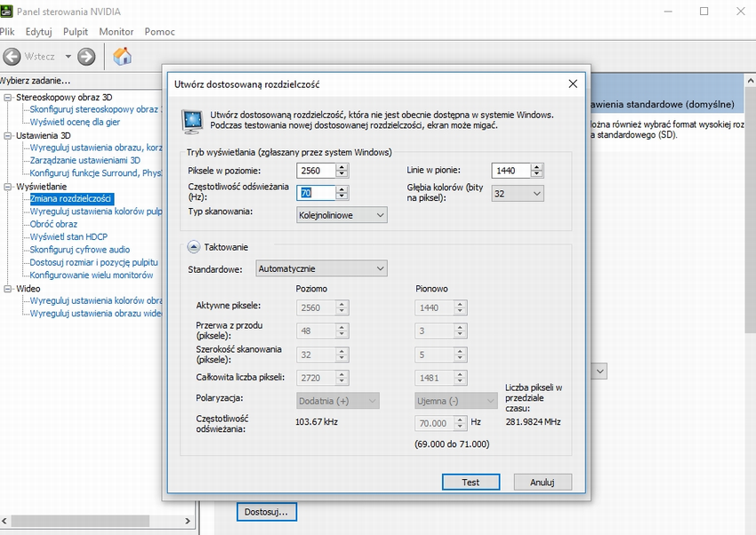Open Wyreguluj ustawienia obrazu 3D link
Image resolution: width=756 pixels, height=535 pixels.
(x=95, y=148)
